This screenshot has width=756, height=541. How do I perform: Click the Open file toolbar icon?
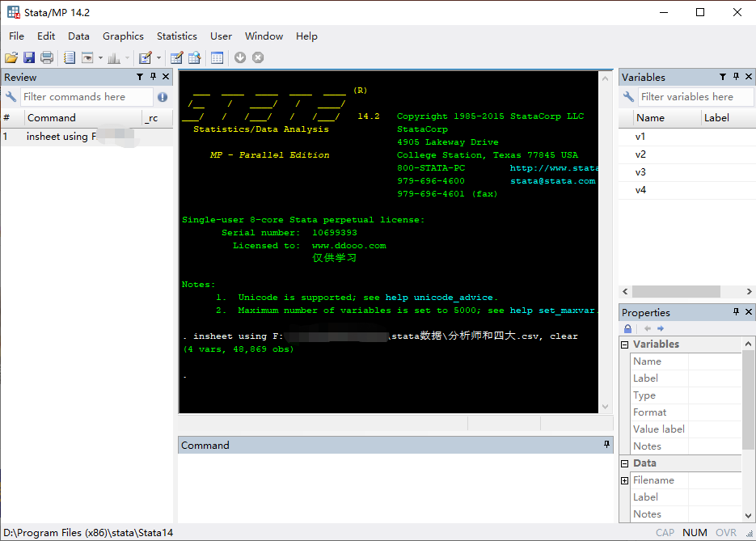(x=11, y=58)
